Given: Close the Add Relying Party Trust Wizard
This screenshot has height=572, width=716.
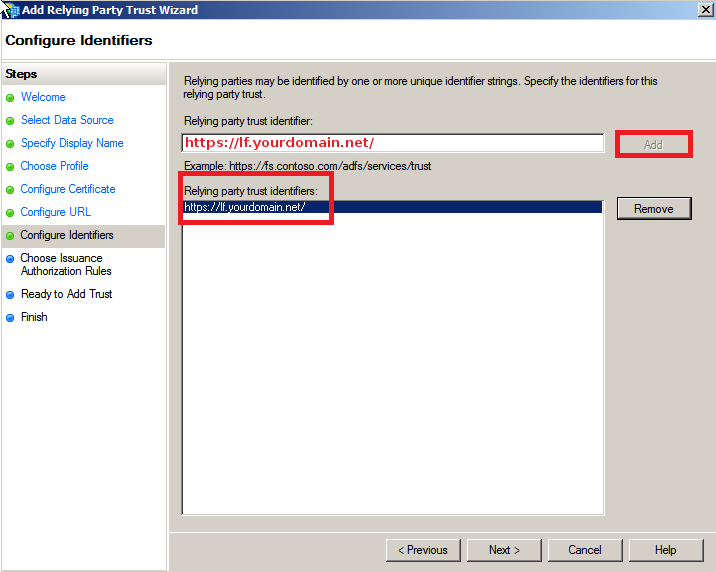Looking at the screenshot, I should 705,10.
